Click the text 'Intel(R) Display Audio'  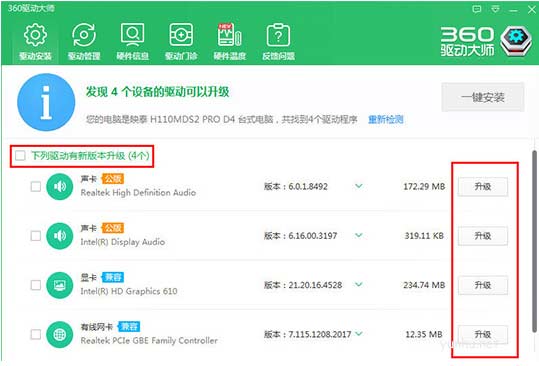123,242
